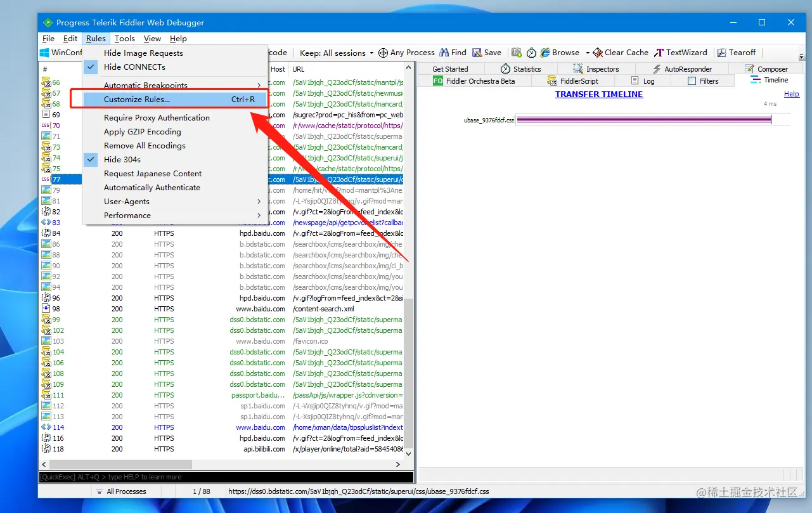Click the Help link in Timeline
Image resolution: width=812 pixels, height=513 pixels.
792,94
